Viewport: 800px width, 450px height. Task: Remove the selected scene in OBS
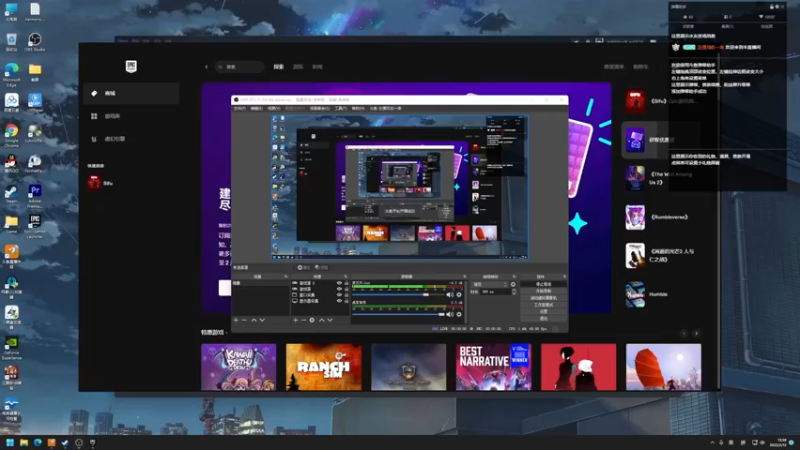pyautogui.click(x=244, y=320)
